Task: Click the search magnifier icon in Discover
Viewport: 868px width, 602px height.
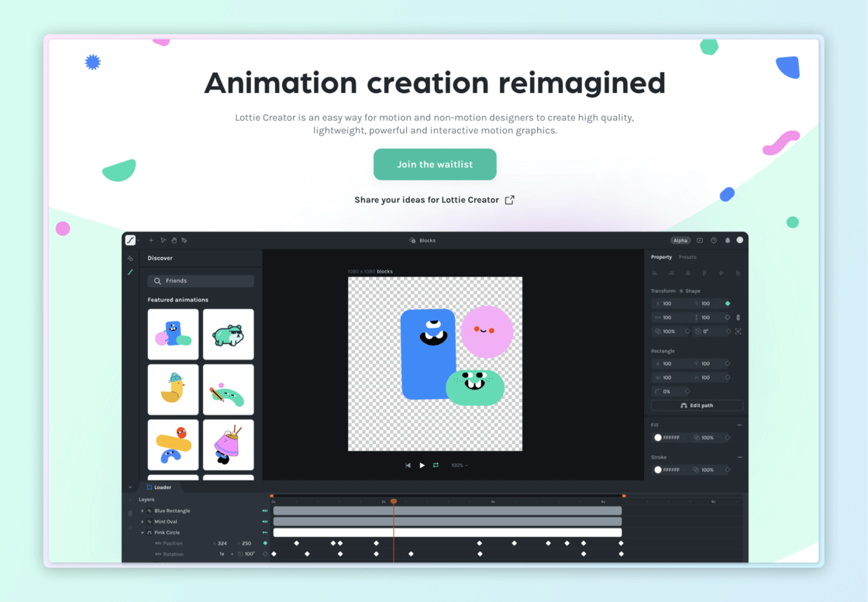Action: click(x=158, y=281)
